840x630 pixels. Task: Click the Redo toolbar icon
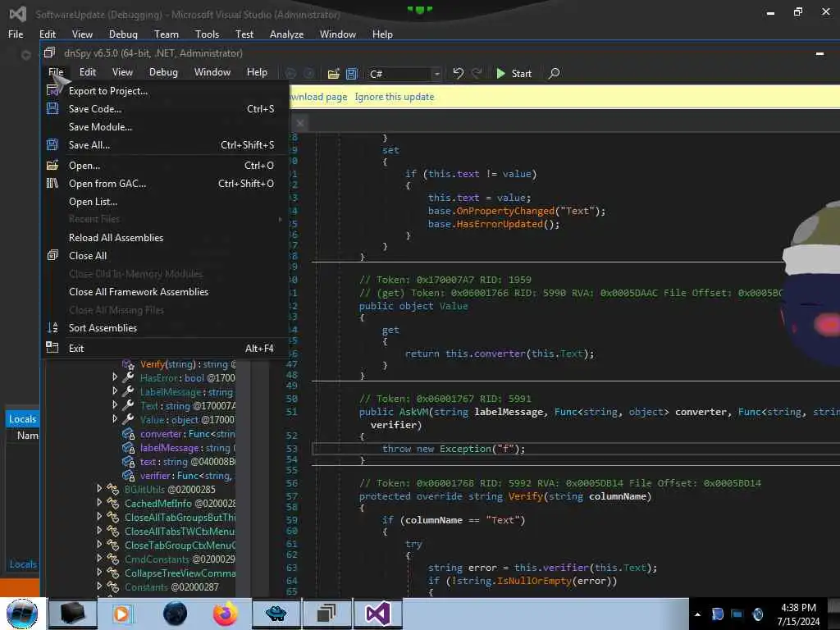(477, 73)
